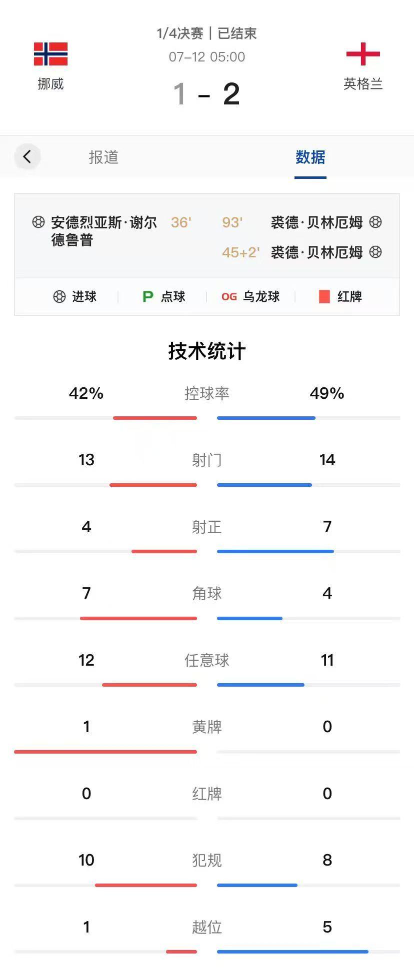Select the 数据 tab
The width and height of the screenshot is (414, 980).
(310, 157)
